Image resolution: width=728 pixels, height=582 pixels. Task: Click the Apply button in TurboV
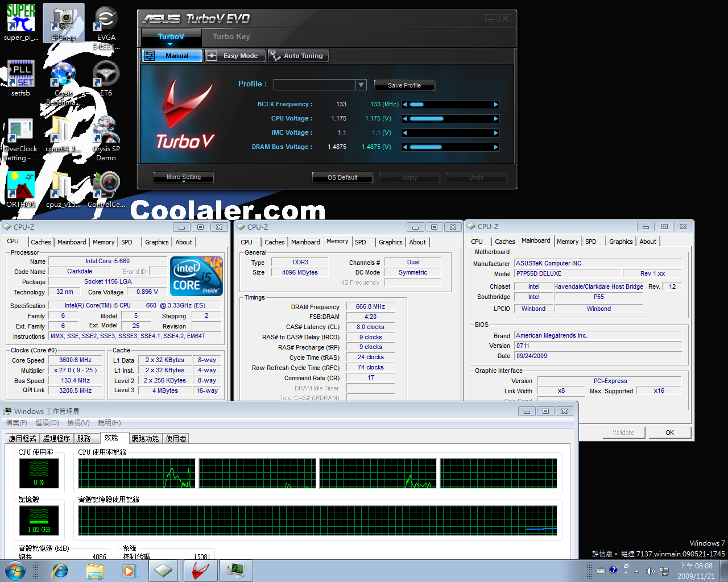pos(409,177)
